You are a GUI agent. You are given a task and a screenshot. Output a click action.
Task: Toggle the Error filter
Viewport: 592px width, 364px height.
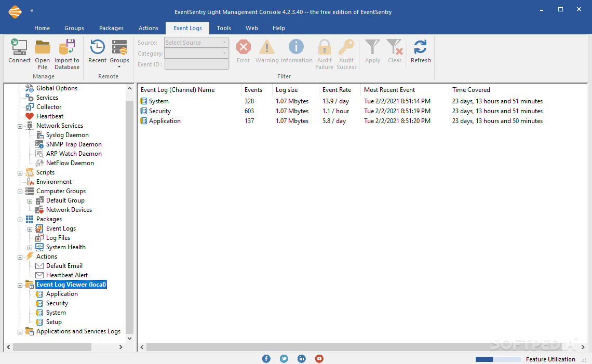click(x=243, y=51)
